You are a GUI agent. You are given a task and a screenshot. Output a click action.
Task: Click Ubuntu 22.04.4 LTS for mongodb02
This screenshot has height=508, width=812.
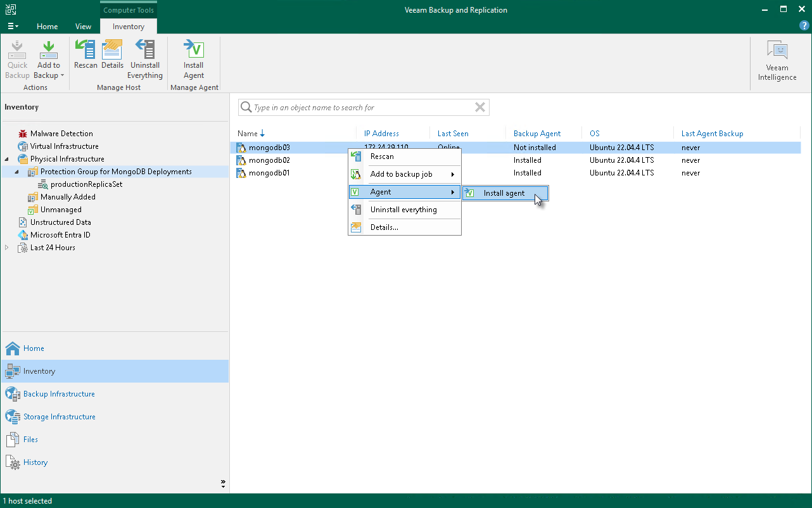tap(622, 160)
